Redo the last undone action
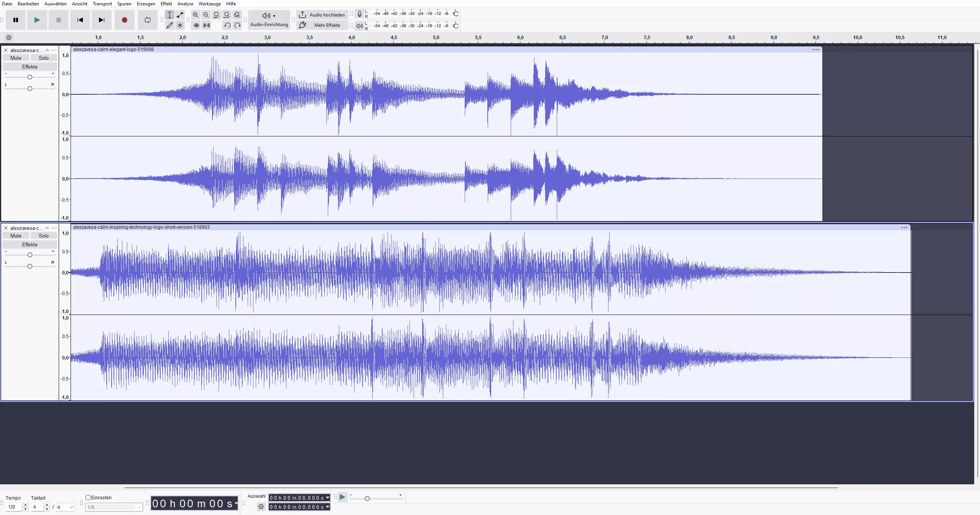The height and width of the screenshot is (515, 980). [238, 25]
